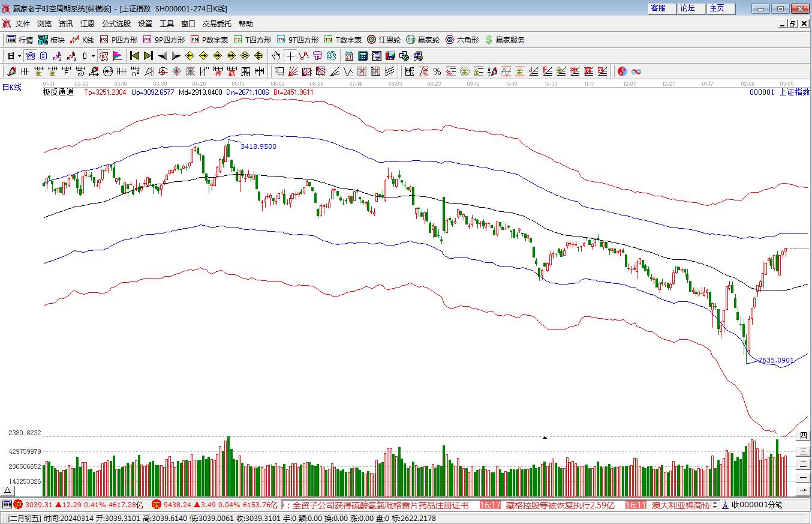Screen dimensions: 812x524
Task: Open the 文件 menu
Action: coord(23,24)
